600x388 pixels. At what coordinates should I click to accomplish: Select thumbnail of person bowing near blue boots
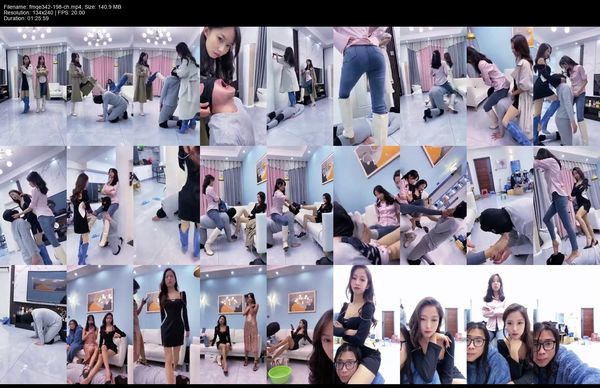(x=166, y=205)
